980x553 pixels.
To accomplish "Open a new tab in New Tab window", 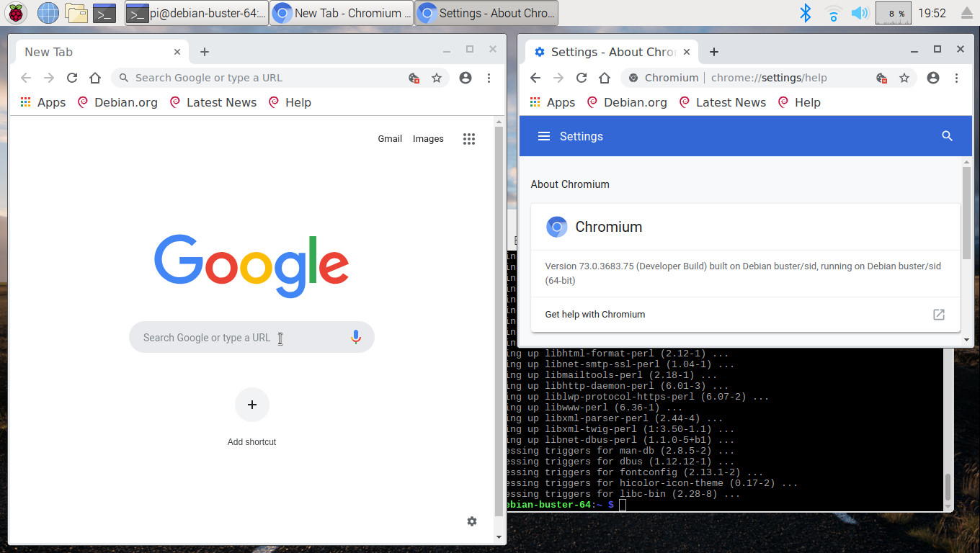I will coord(205,52).
